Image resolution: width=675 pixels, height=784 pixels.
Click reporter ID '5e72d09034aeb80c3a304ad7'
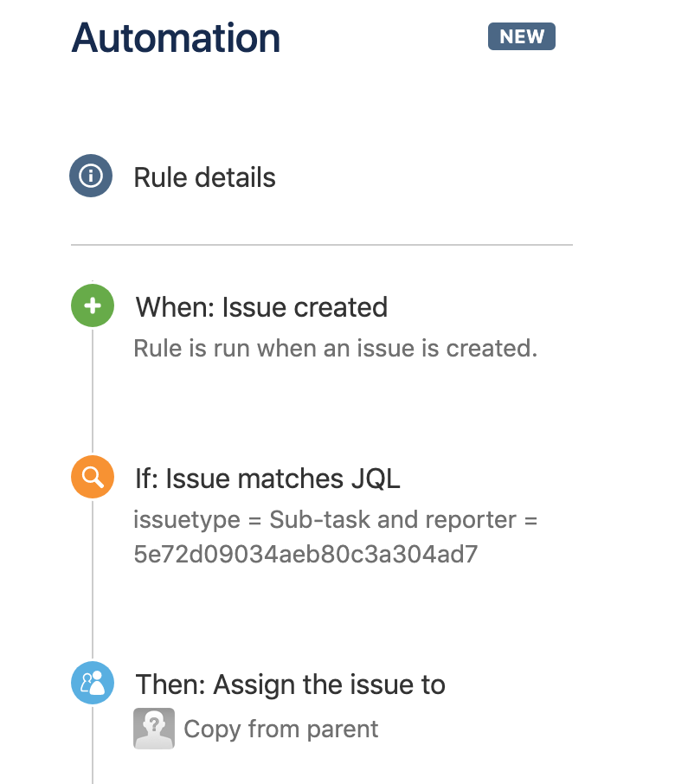pos(306,554)
